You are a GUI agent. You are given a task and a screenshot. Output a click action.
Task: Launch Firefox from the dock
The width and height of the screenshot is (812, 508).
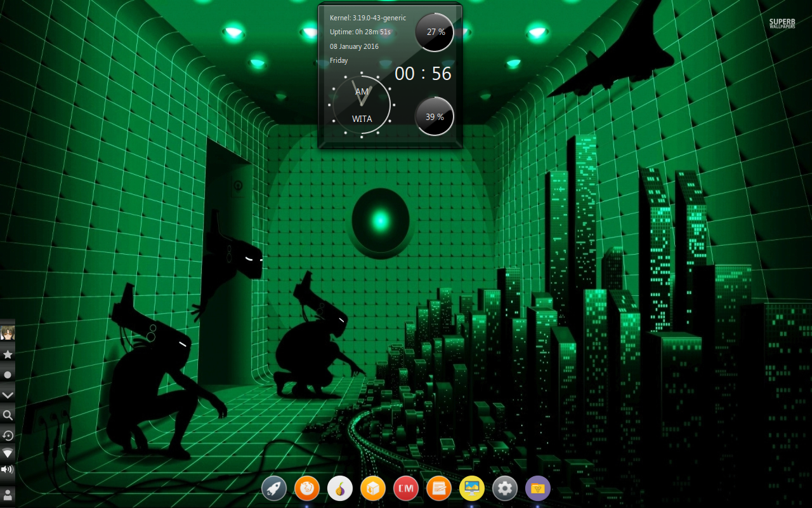pyautogui.click(x=307, y=488)
